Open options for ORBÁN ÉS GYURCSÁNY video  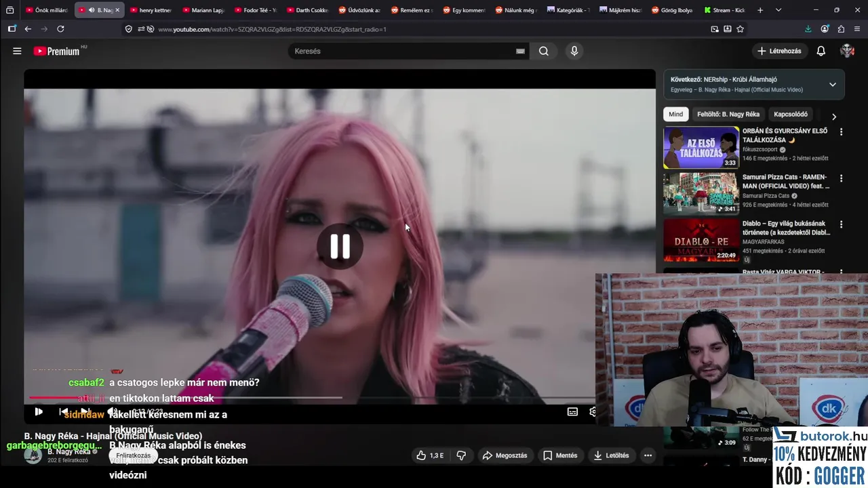(842, 132)
